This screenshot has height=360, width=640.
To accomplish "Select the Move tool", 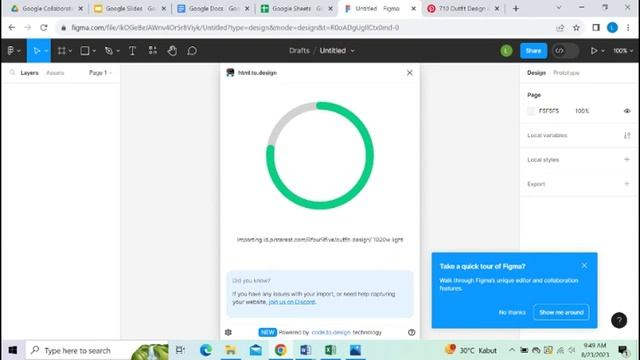I will [x=36, y=51].
